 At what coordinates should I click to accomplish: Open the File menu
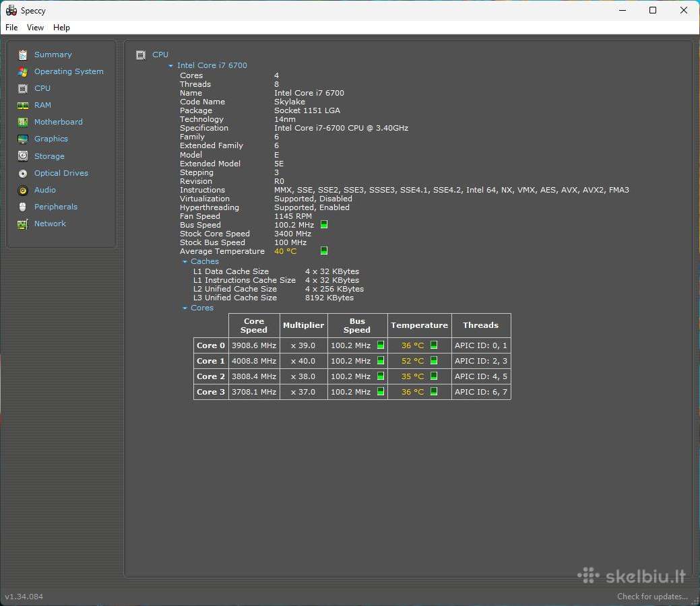pyautogui.click(x=11, y=28)
